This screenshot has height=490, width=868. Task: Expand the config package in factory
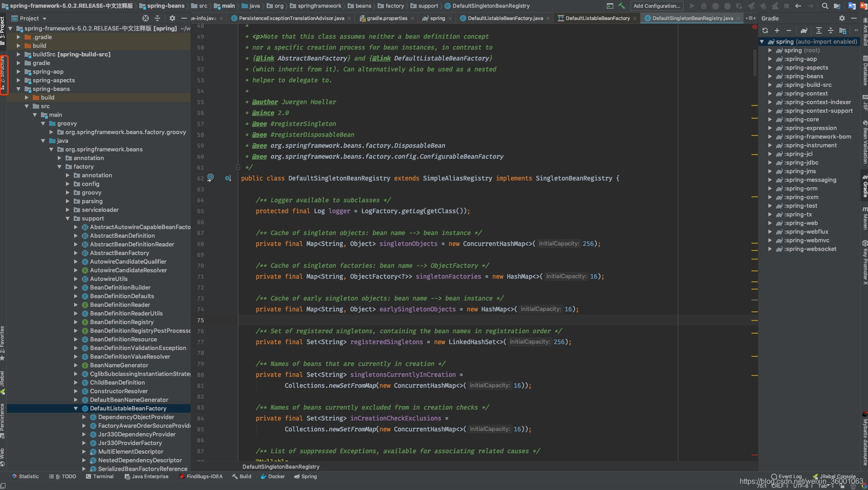click(68, 184)
